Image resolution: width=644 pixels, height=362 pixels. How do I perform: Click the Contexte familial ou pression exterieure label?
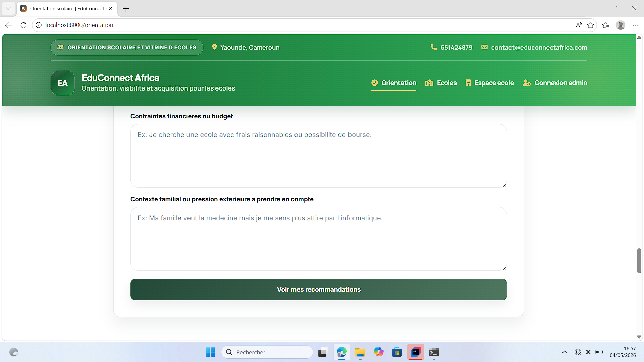(222, 199)
